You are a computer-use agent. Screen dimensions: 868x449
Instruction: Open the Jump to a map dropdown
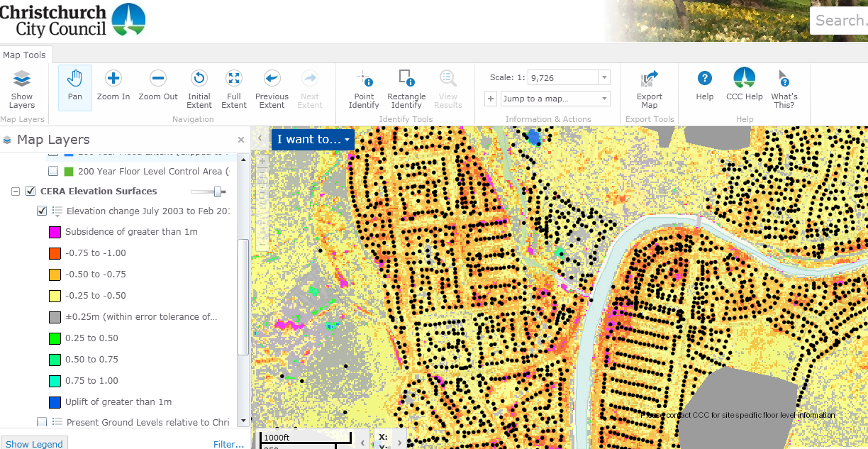(556, 99)
